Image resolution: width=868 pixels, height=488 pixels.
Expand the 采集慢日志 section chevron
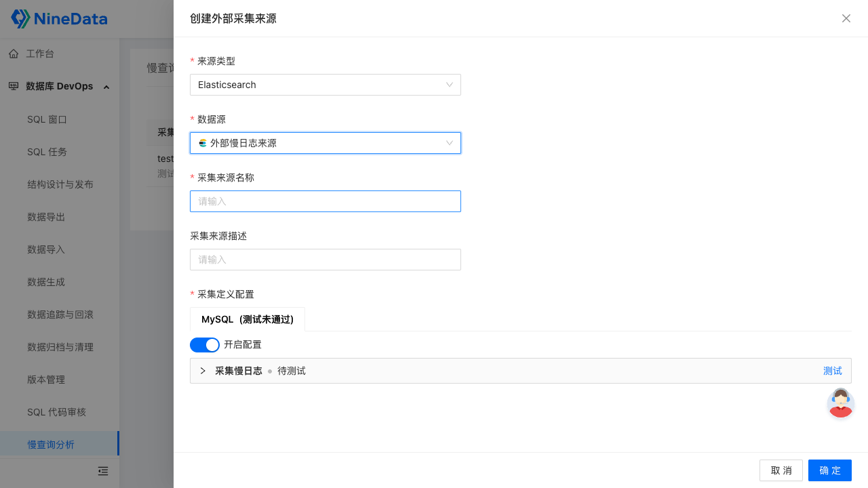coord(202,371)
